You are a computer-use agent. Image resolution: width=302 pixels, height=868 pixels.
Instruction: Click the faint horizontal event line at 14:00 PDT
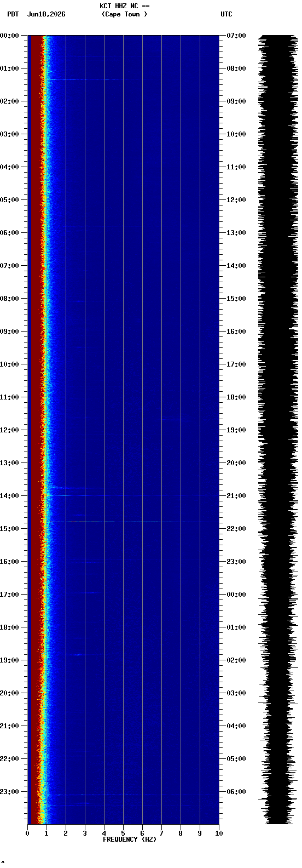pos(131,495)
